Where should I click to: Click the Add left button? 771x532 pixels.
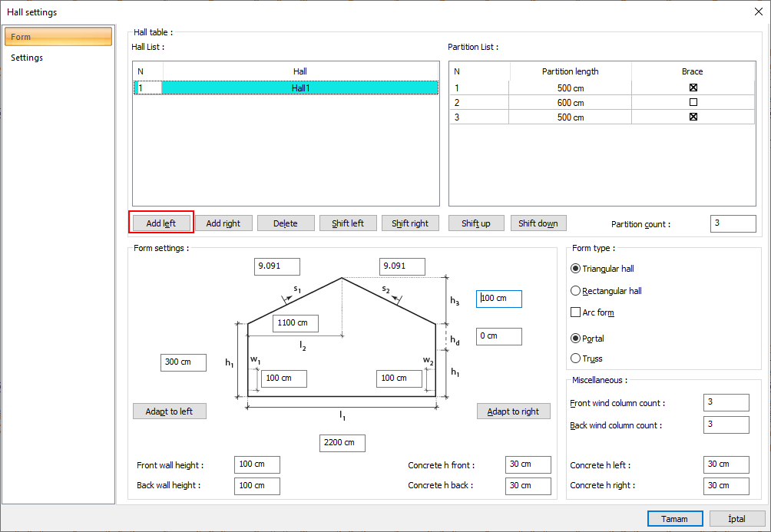(x=160, y=223)
